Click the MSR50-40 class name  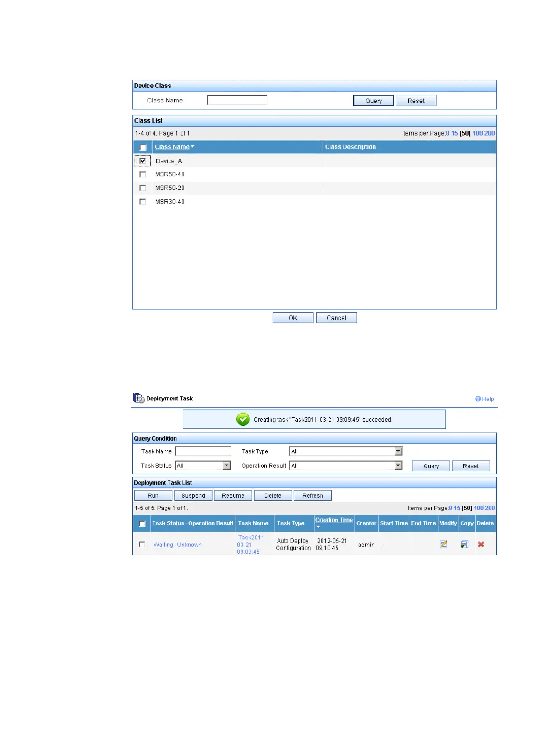coord(170,174)
